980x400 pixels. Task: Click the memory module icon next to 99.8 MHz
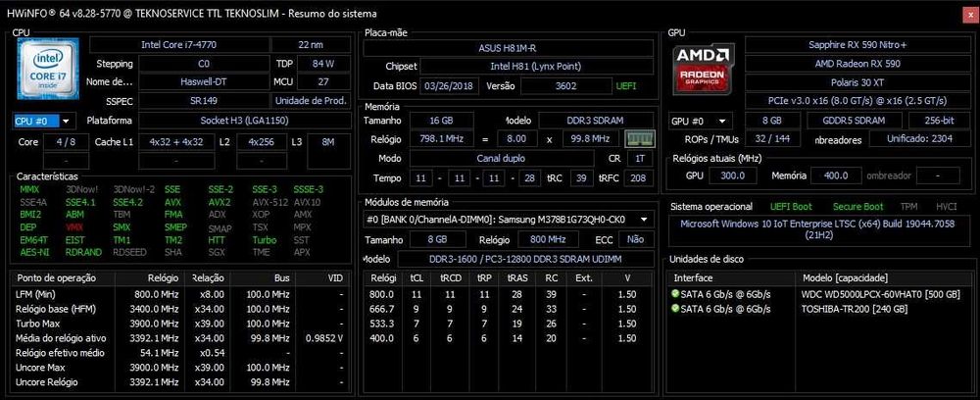pos(639,138)
